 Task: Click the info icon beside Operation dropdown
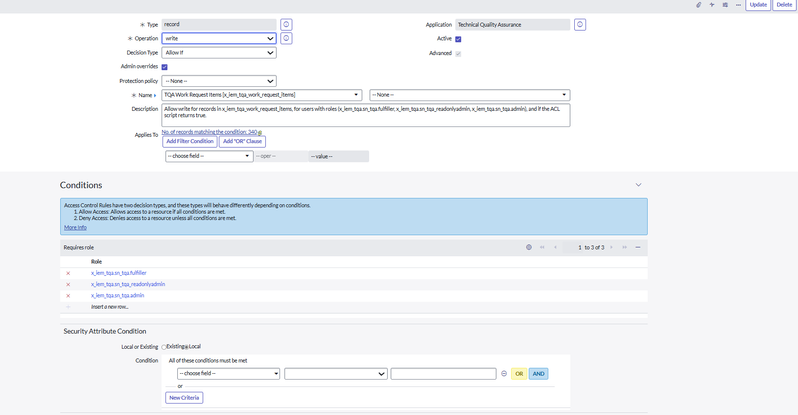pos(286,38)
